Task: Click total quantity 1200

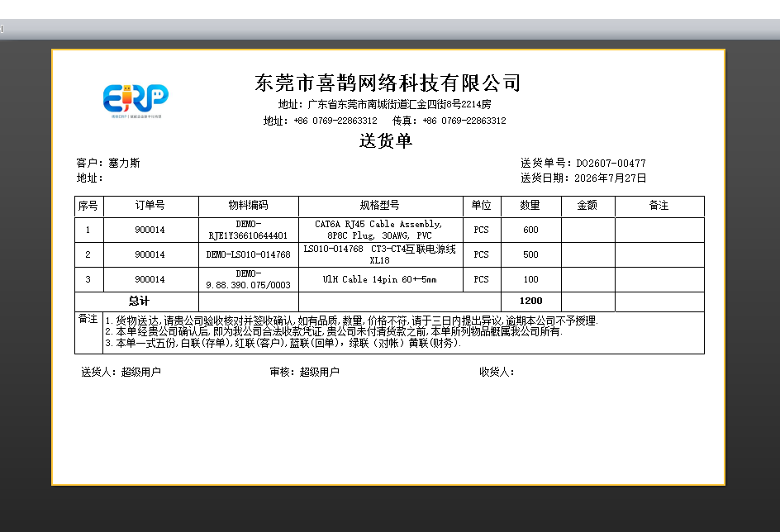Action: (530, 301)
